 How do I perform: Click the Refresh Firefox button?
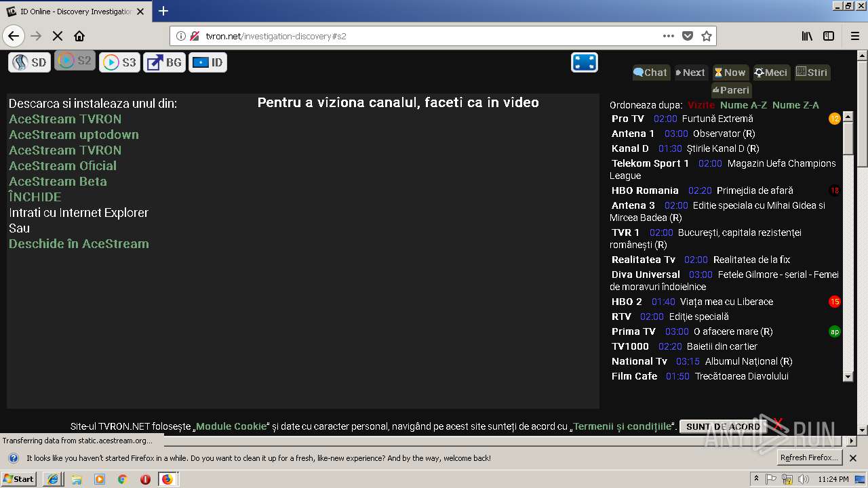click(x=809, y=458)
